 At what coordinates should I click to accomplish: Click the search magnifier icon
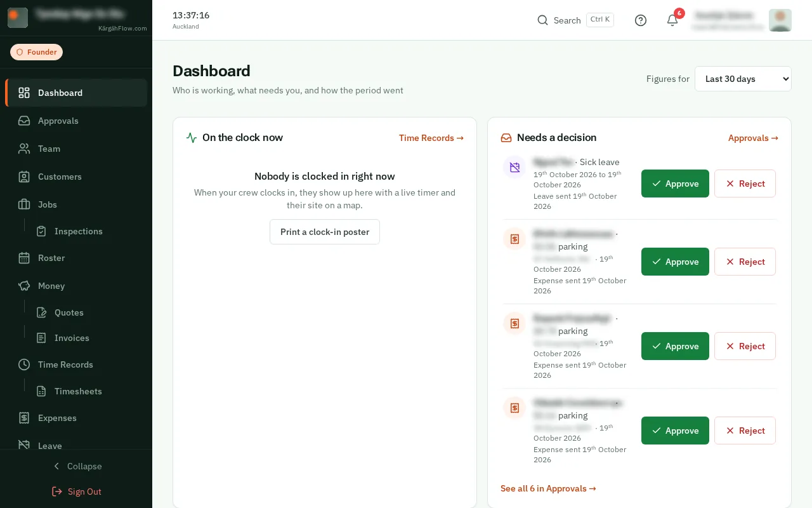point(542,20)
